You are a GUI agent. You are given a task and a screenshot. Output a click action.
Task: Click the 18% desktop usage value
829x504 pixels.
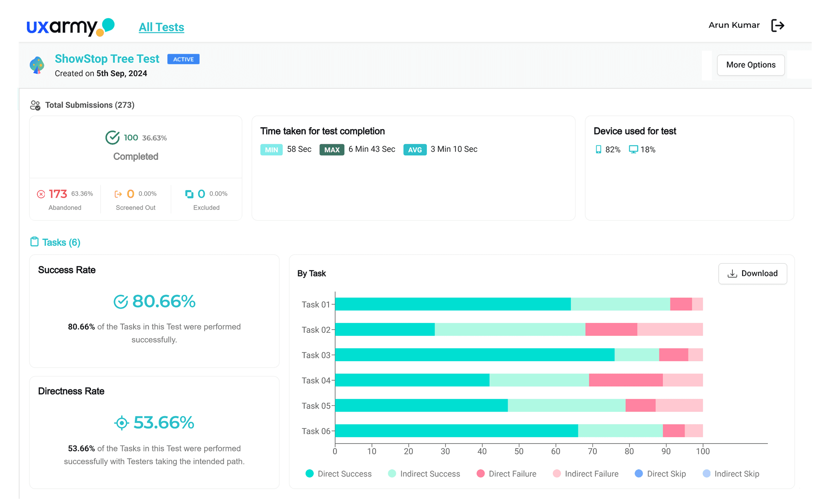point(648,149)
